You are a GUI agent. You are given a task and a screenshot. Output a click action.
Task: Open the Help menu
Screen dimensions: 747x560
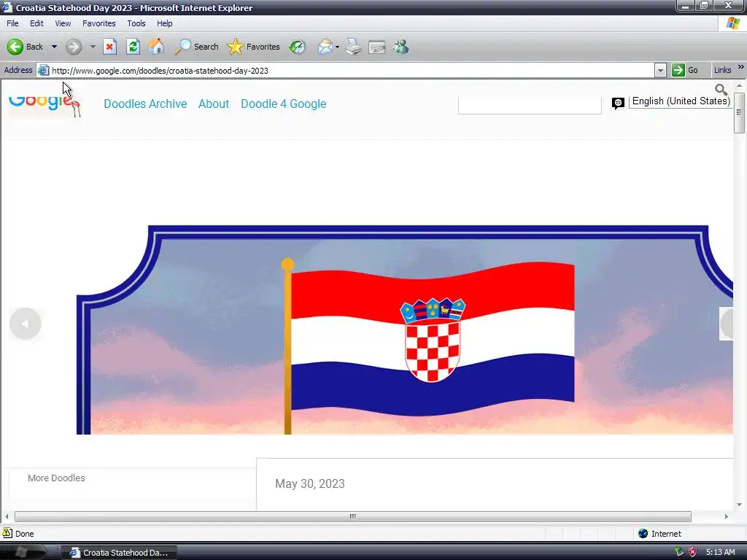(164, 23)
